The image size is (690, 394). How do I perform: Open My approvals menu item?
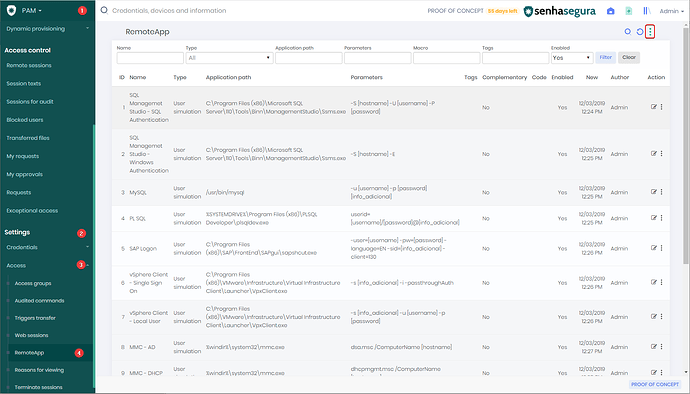point(25,174)
